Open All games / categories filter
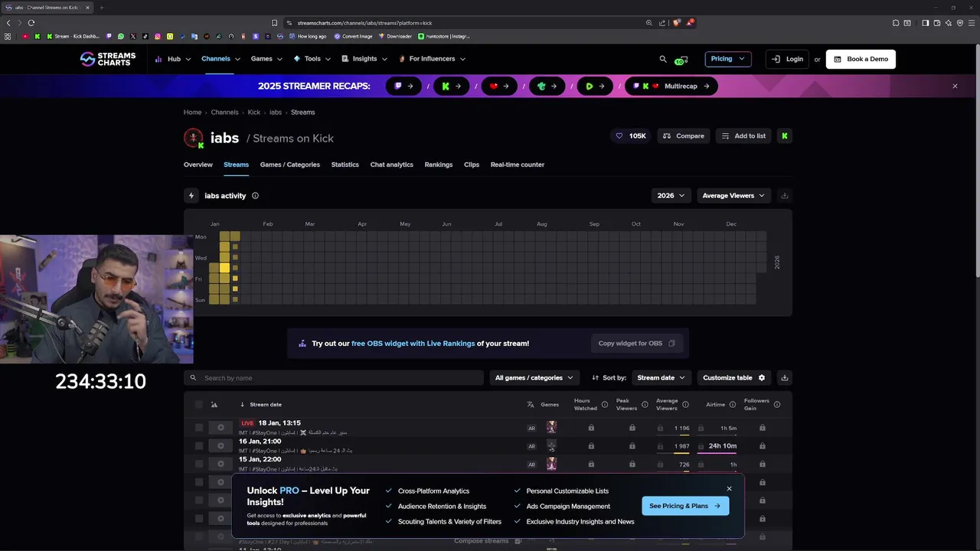980x551 pixels. [x=534, y=378]
